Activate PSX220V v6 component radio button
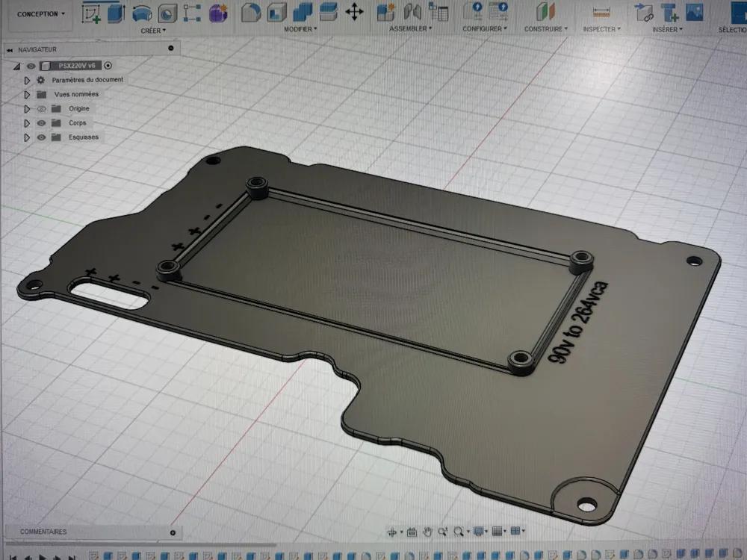The height and width of the screenshot is (560, 747). click(x=108, y=66)
